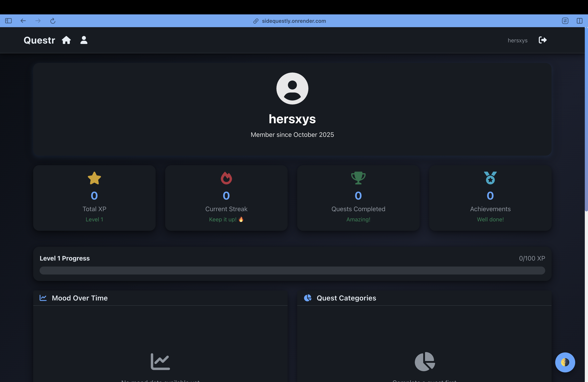Reload the page

pyautogui.click(x=53, y=21)
